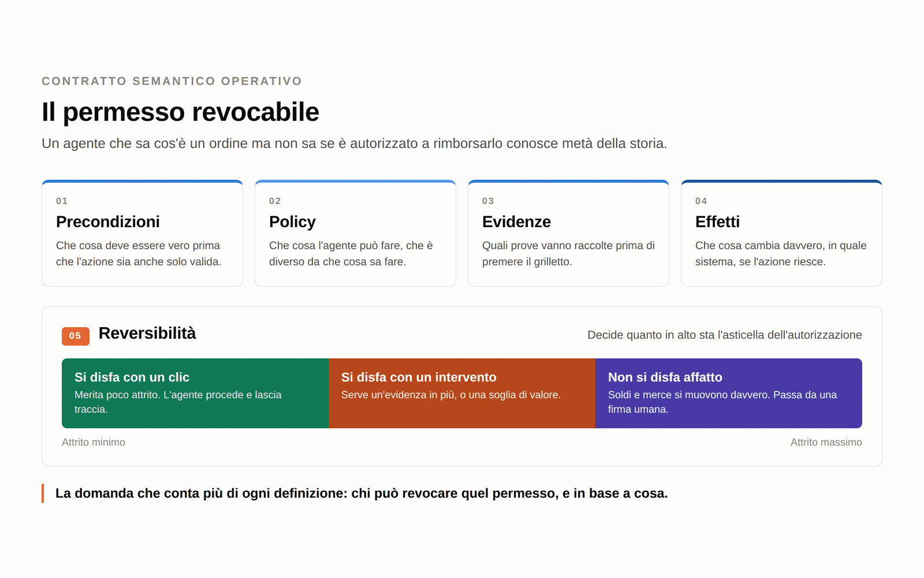The width and height of the screenshot is (924, 578).
Task: Select orange 'Si disfa con un intervento' segment
Action: [x=462, y=393]
